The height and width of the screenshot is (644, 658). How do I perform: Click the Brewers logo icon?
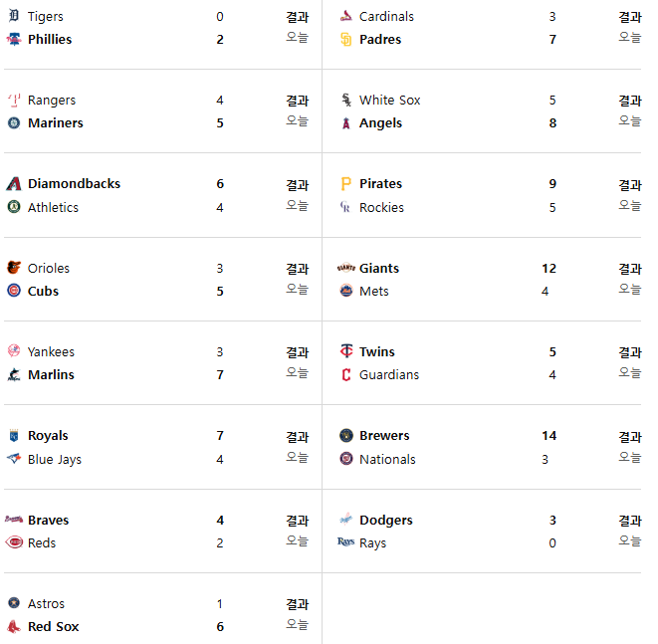tap(346, 436)
